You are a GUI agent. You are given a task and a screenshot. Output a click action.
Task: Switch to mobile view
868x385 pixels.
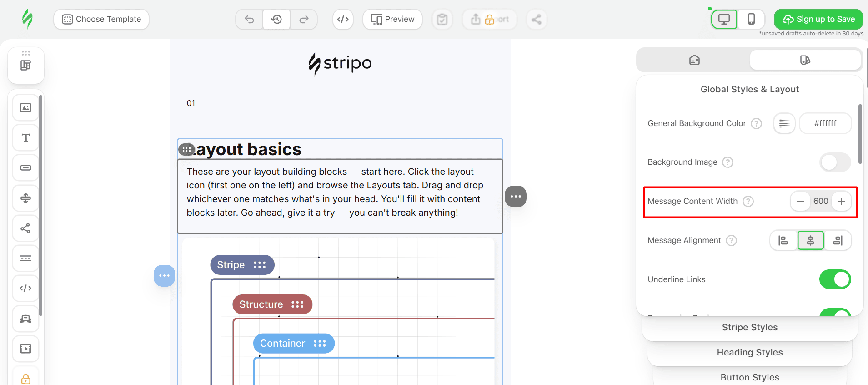pos(751,19)
